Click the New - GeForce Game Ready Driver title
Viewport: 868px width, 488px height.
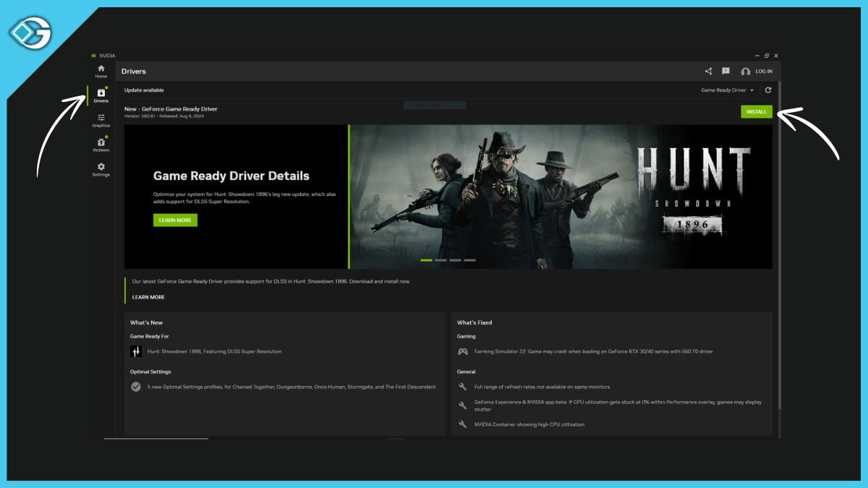pyautogui.click(x=171, y=109)
